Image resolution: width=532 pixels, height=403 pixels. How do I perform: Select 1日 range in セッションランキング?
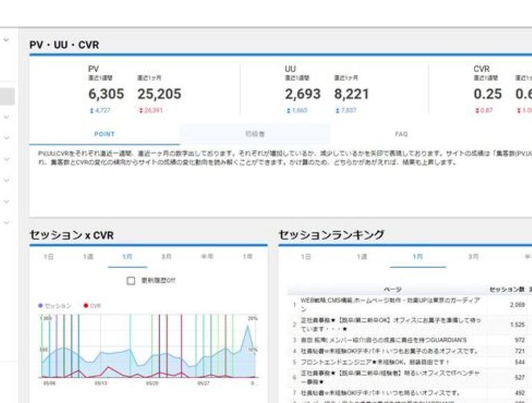pos(305,257)
